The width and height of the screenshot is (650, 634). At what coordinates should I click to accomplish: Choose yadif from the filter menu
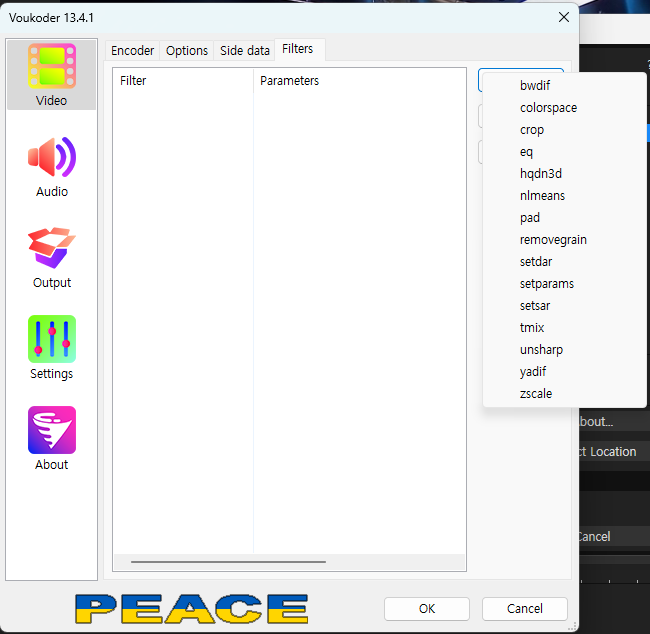pos(564,371)
